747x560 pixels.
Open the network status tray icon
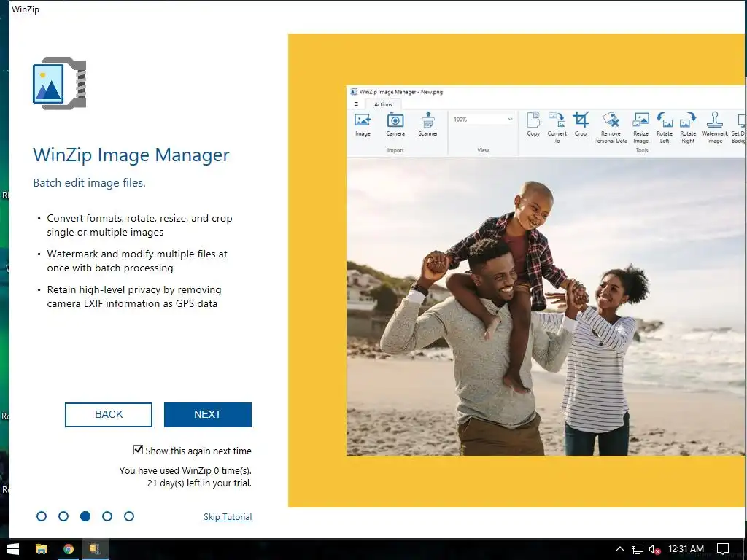(x=638, y=549)
